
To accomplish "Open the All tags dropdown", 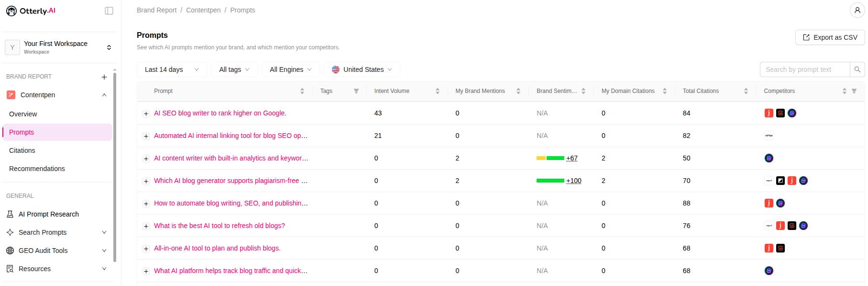I will tap(234, 69).
